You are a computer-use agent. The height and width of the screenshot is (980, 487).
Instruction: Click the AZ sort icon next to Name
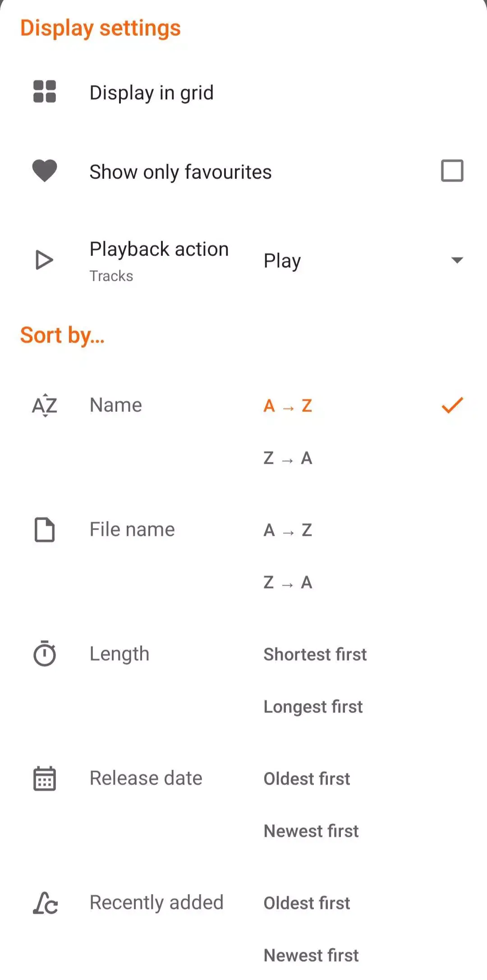pyautogui.click(x=44, y=406)
